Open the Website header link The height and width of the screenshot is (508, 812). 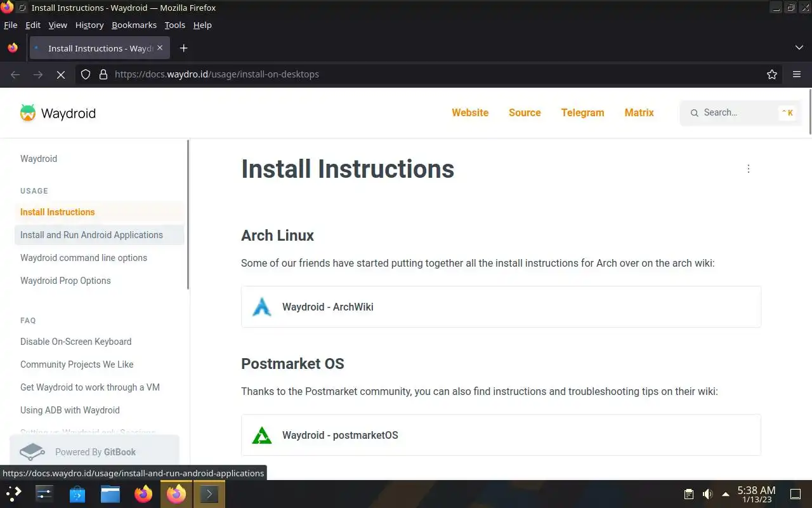point(470,112)
